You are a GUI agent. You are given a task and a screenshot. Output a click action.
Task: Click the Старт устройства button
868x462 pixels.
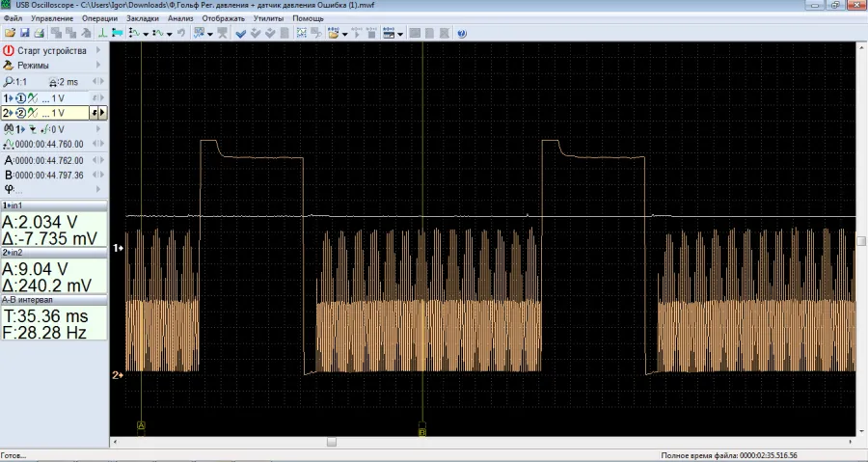(x=54, y=50)
